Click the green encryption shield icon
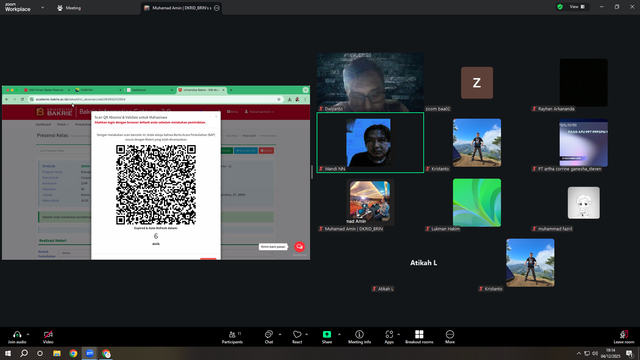This screenshot has height=360, width=640. (x=560, y=7)
